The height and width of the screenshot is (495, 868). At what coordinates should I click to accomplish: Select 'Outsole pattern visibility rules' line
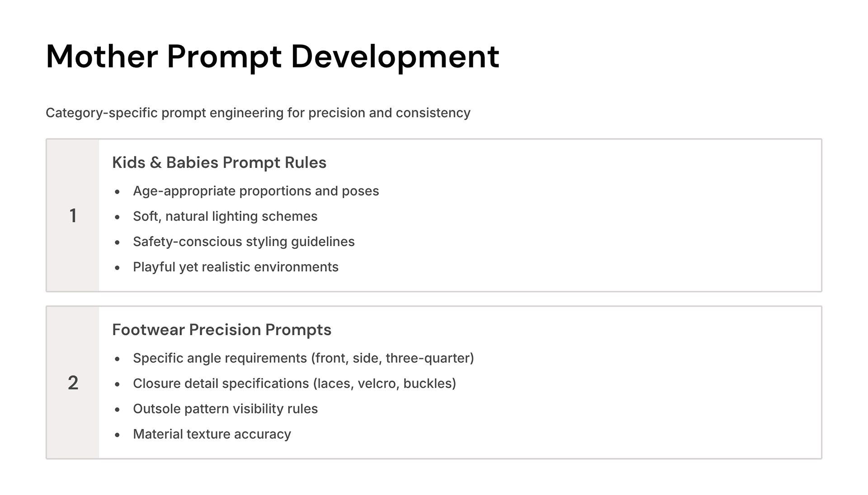[x=225, y=409]
